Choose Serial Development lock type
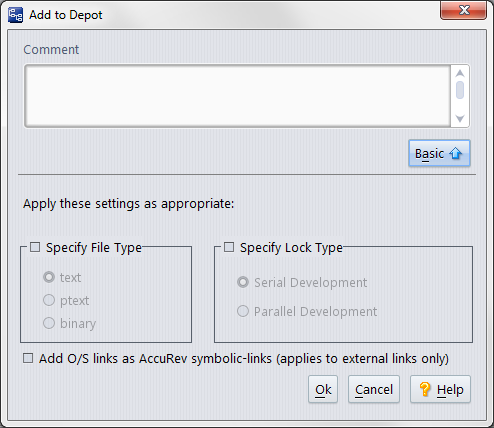The height and width of the screenshot is (428, 494). pyautogui.click(x=243, y=282)
